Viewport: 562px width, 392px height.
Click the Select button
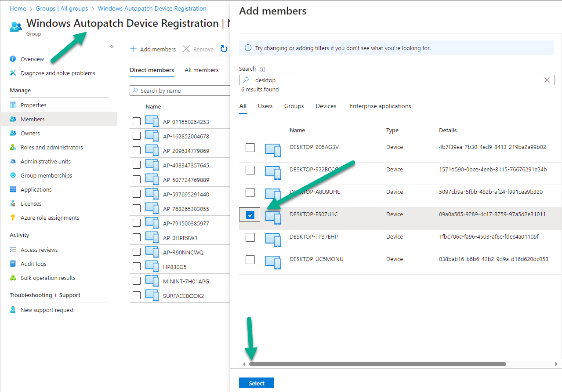pos(257,383)
